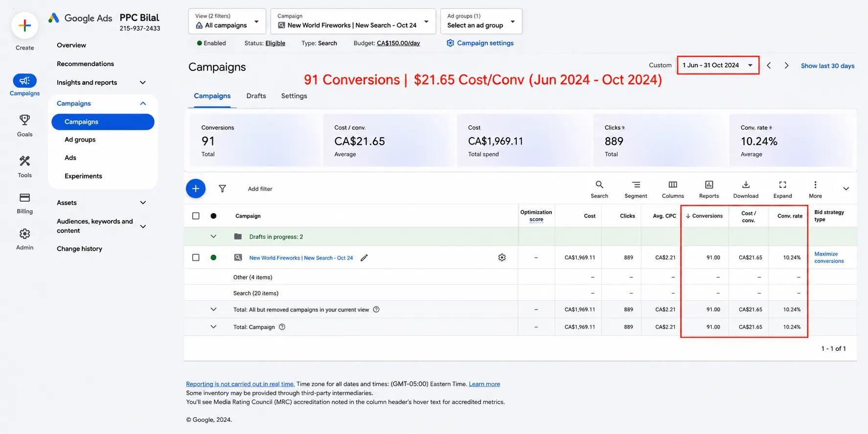Screen dimensions: 868x434
Task: Open Experiments in the sidebar
Action: (x=83, y=176)
